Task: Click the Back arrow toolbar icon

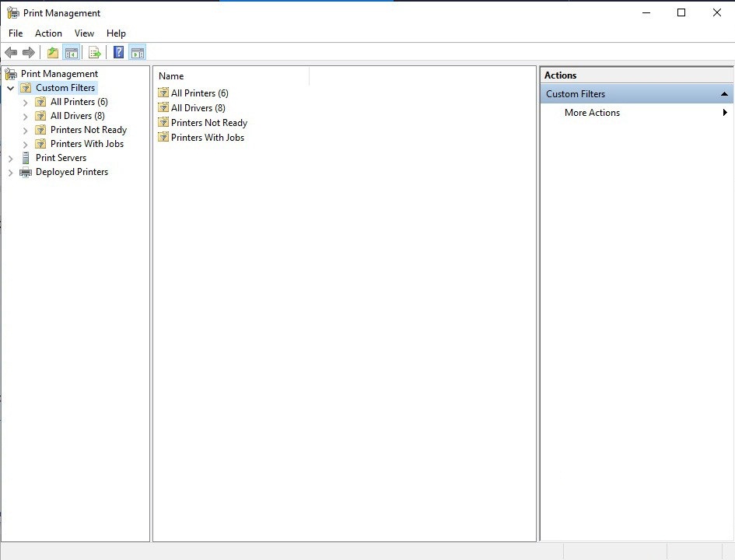Action: [x=11, y=53]
